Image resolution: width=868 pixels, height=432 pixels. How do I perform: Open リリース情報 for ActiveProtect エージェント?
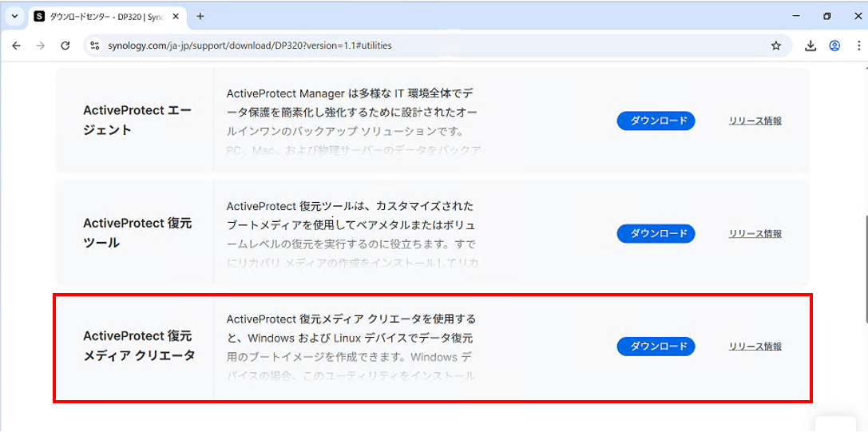[755, 121]
